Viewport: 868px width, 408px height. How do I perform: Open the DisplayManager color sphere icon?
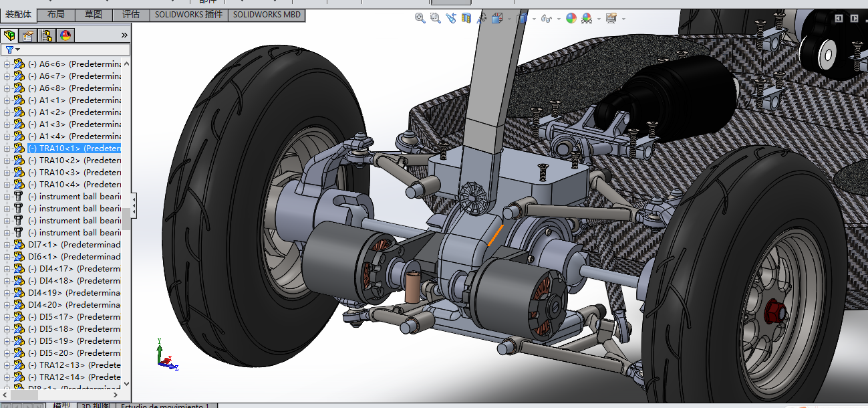point(65,35)
